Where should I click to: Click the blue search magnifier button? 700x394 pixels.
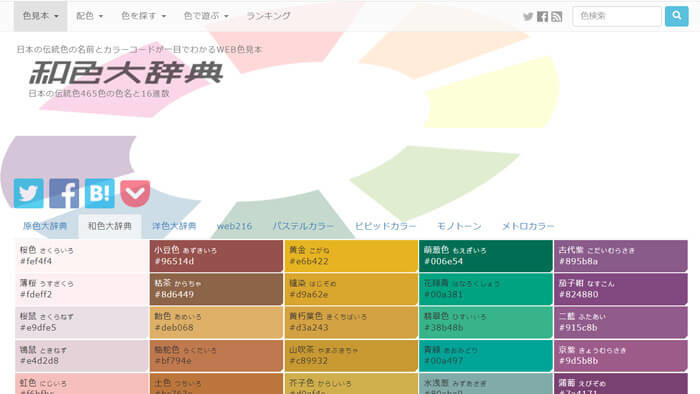[x=676, y=16]
